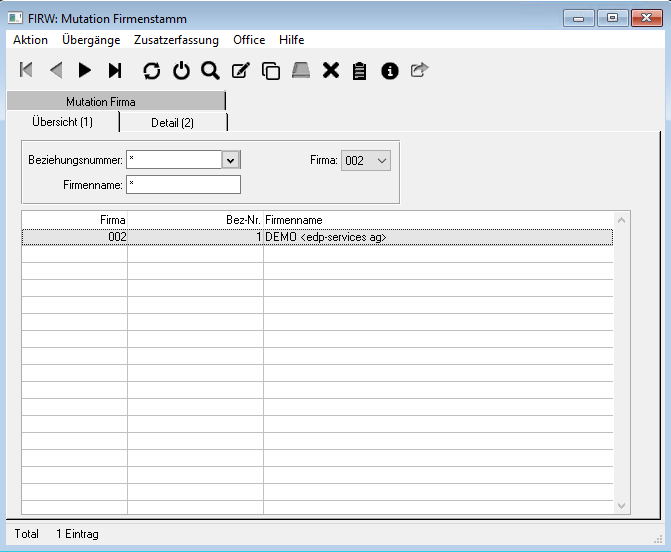
Task: Click the copy record icon
Action: click(270, 70)
